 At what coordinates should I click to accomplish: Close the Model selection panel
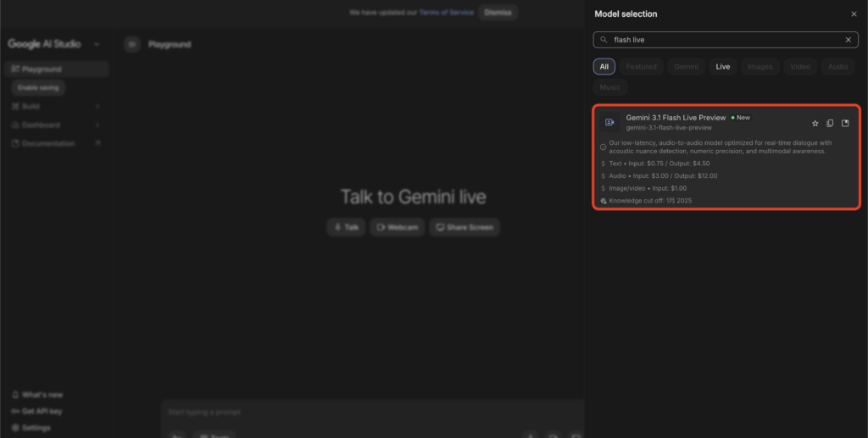click(x=854, y=14)
